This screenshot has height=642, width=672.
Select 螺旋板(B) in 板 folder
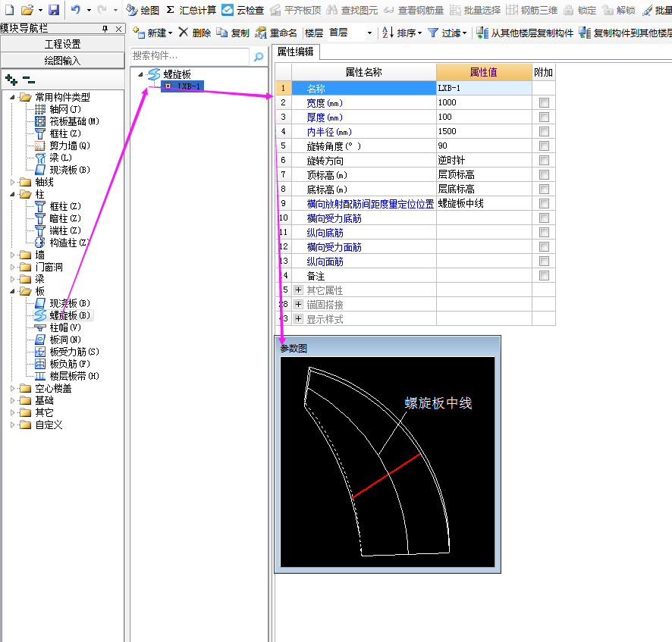(62, 315)
